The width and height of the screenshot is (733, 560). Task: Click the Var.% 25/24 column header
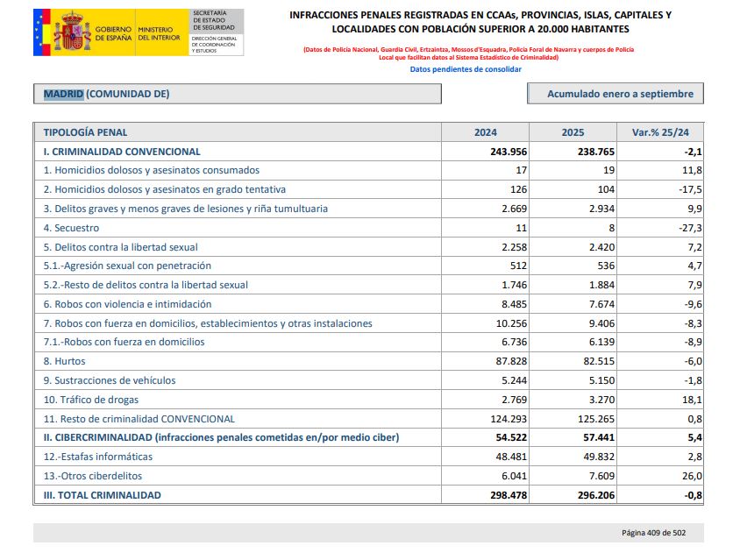click(660, 132)
